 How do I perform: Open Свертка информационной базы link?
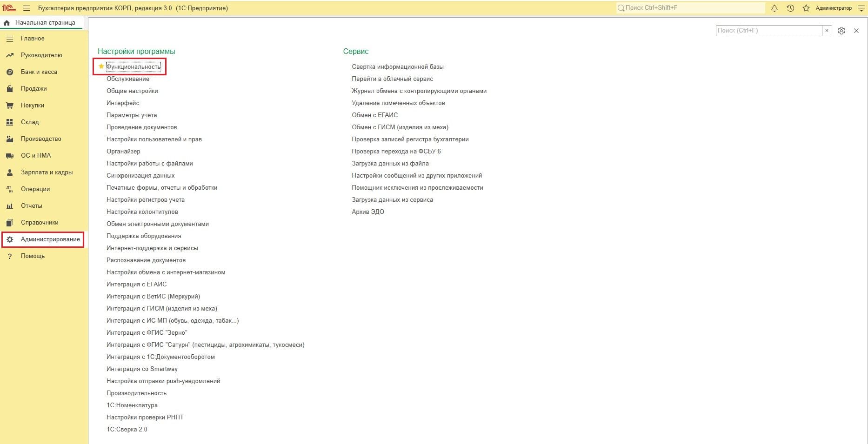(x=397, y=67)
